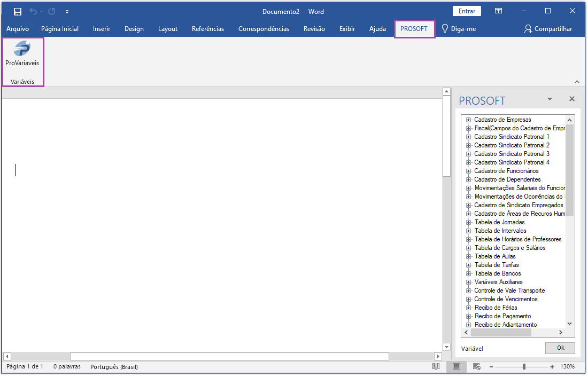Select Tabela de Aulas in the tree
The width and height of the screenshot is (588, 377).
coord(495,257)
